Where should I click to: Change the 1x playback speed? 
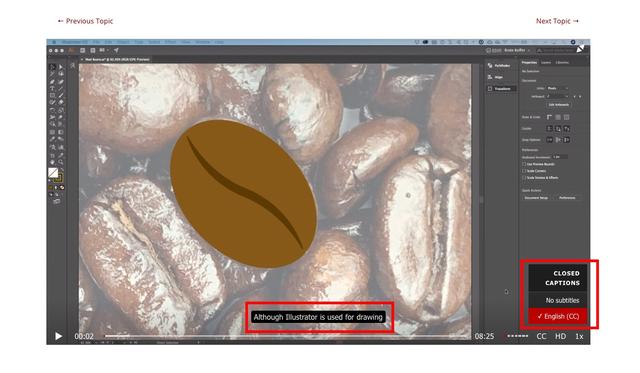pyautogui.click(x=579, y=336)
